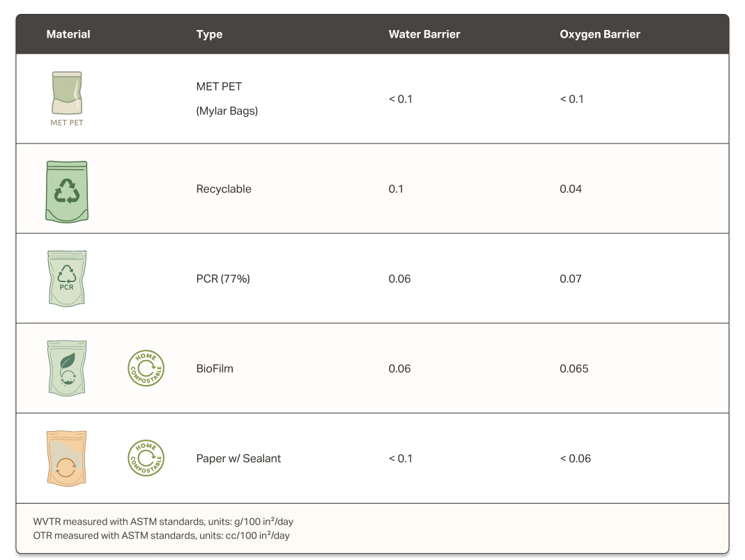Select the Oxygen Barrier column header

click(599, 34)
